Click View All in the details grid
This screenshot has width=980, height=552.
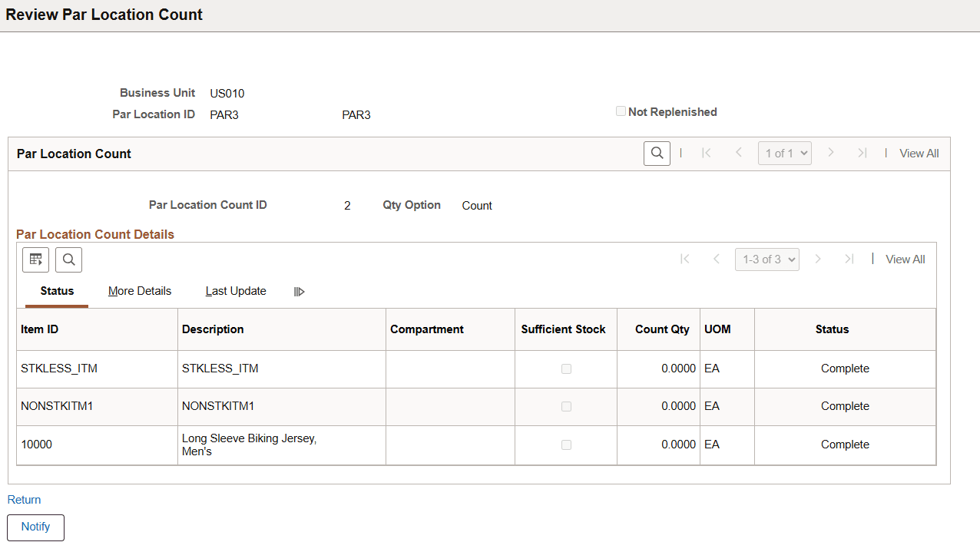click(905, 259)
